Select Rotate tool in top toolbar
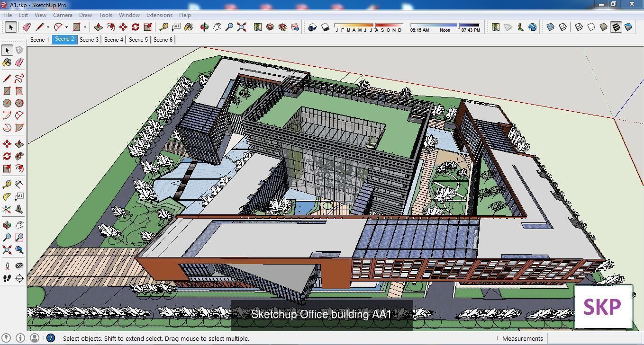 coord(136,27)
